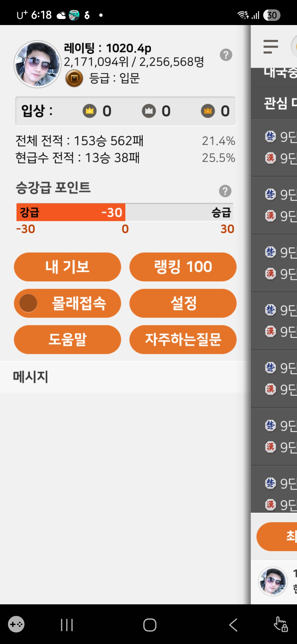Screen dimensions: 297x644
Task: Open the game launcher icon in navigation bar
Action: pos(16,624)
